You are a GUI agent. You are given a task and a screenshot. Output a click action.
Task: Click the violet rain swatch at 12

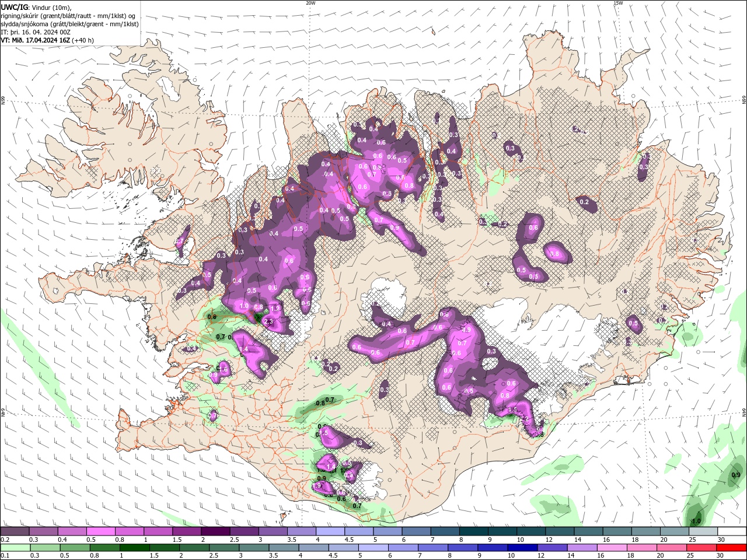pyautogui.click(x=552, y=548)
